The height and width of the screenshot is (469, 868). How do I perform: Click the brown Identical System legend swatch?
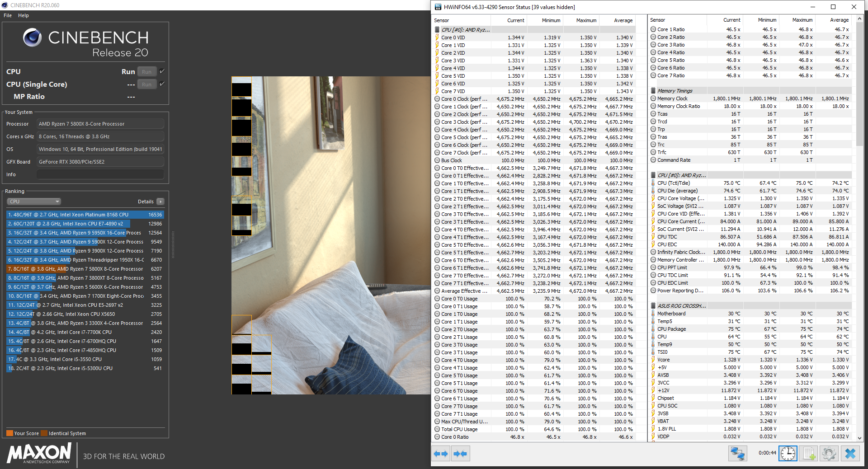tap(44, 433)
